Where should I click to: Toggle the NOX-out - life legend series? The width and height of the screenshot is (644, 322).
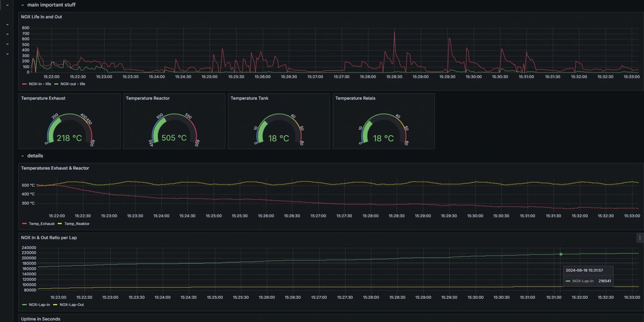pos(73,84)
